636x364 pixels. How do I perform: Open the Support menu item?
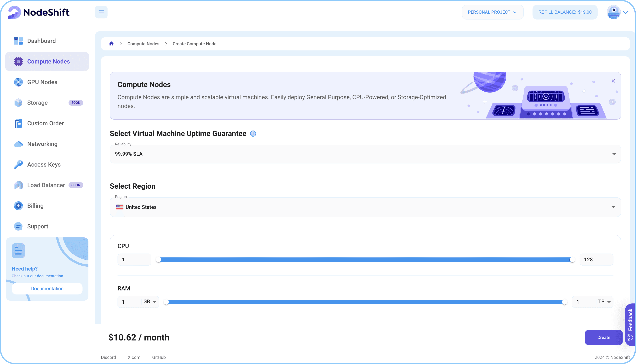(x=47, y=227)
